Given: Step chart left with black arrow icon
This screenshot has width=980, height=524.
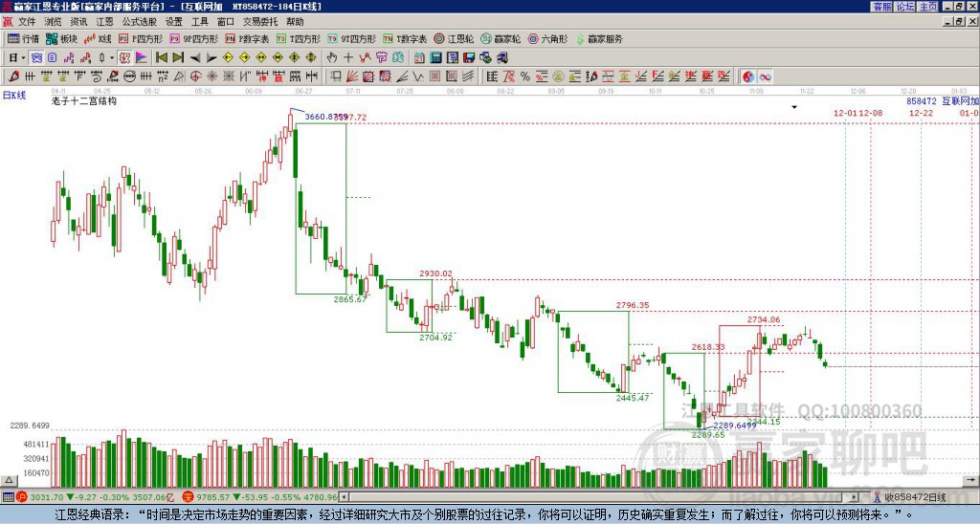Looking at the screenshot, I should click(195, 58).
